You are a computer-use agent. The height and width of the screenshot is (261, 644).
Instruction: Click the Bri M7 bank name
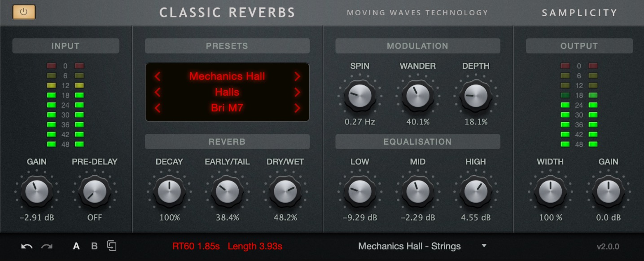(x=227, y=108)
